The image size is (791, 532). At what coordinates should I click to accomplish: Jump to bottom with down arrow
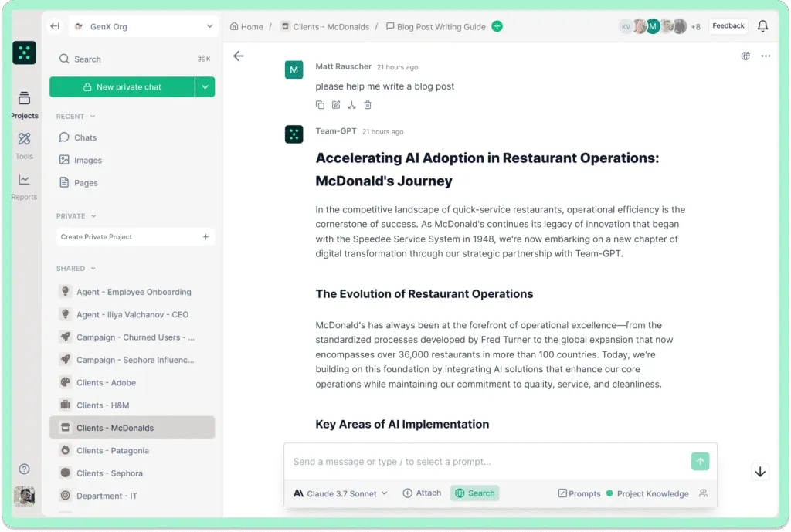pyautogui.click(x=760, y=472)
